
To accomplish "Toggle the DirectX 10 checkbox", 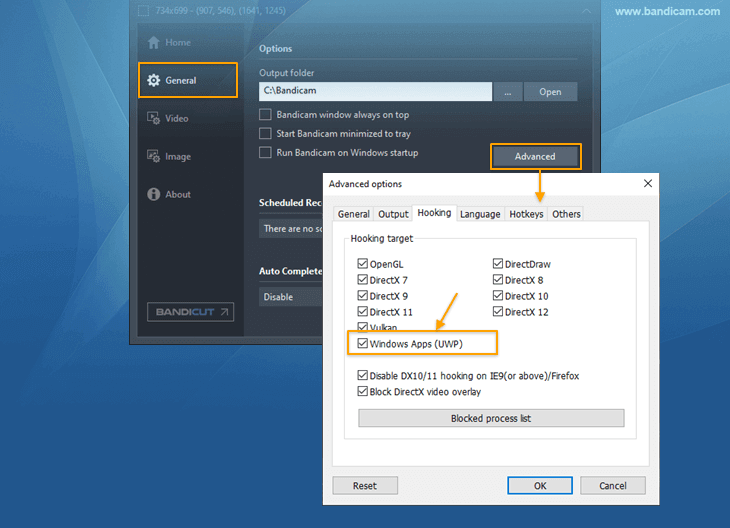I will pyautogui.click(x=498, y=296).
